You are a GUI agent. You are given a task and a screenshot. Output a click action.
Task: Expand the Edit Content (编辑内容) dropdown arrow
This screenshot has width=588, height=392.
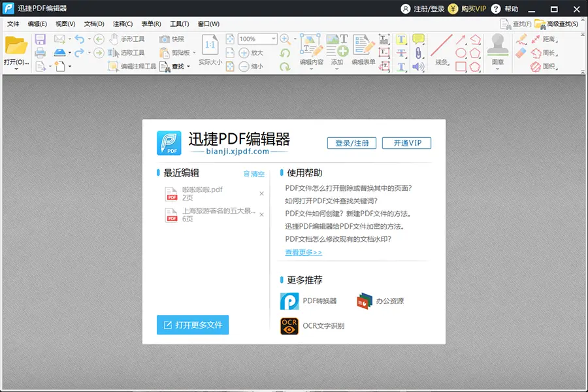[x=311, y=69]
